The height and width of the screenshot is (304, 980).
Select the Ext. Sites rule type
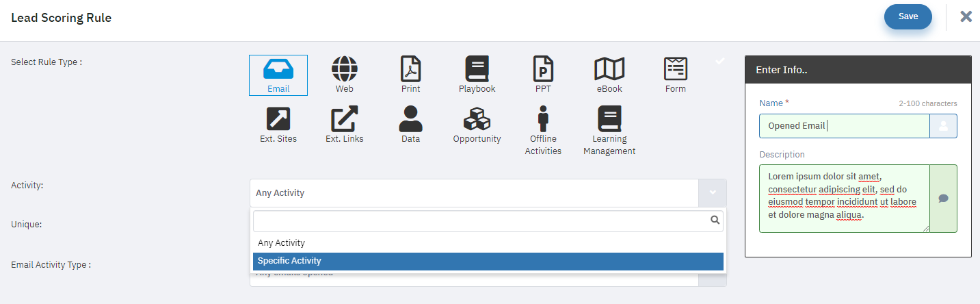[x=278, y=125]
